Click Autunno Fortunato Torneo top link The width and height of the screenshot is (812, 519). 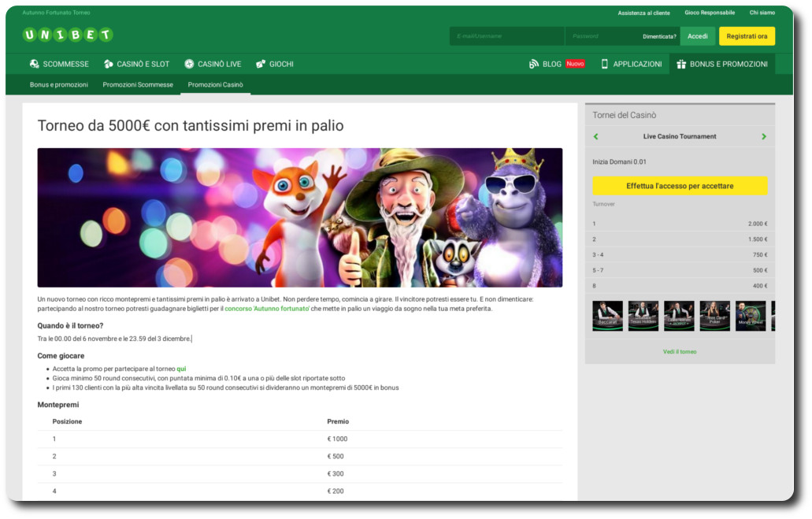coord(56,13)
